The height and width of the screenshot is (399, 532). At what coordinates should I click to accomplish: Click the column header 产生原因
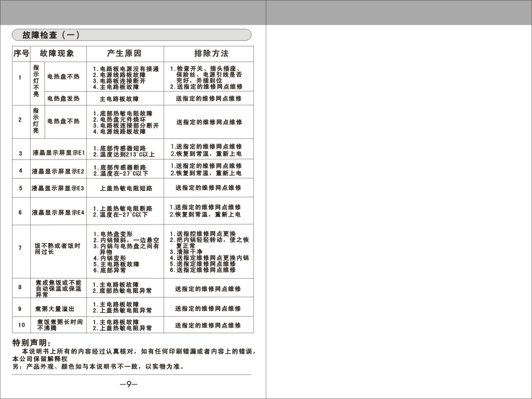[124, 53]
